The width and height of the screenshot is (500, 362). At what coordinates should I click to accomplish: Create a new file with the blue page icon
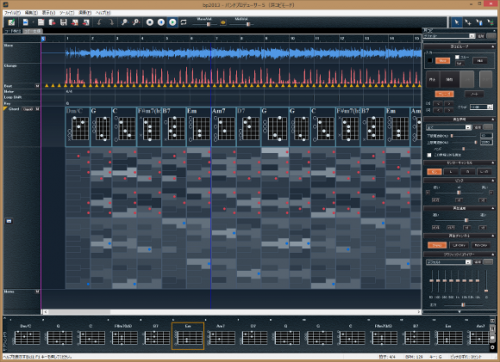click(x=25, y=22)
